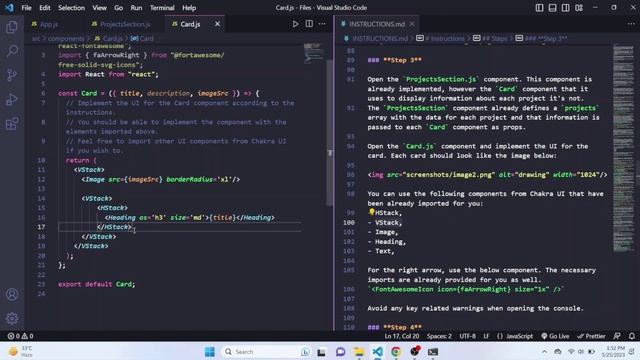This screenshot has height=360, width=640.
Task: Open the Accounts menu
Action: click(x=12, y=294)
